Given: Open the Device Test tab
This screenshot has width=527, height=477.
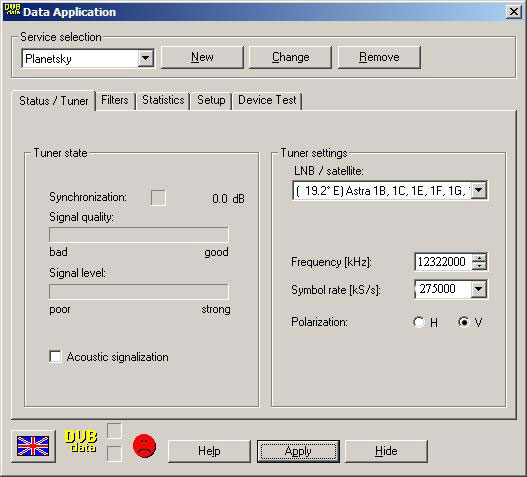Looking at the screenshot, I should coord(267,100).
